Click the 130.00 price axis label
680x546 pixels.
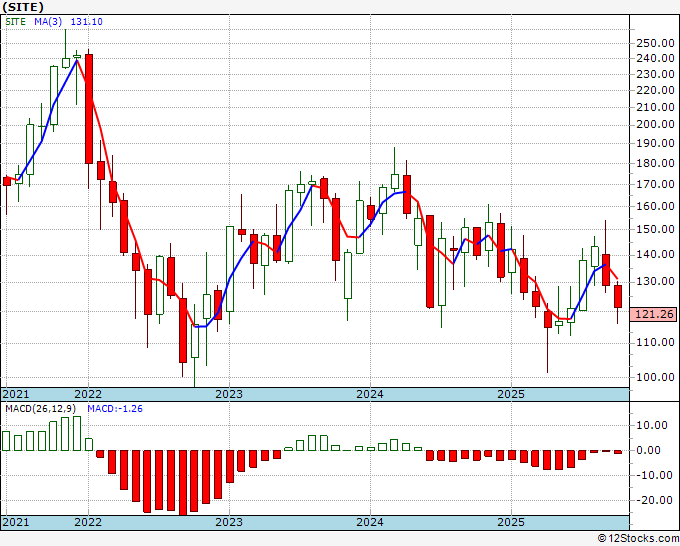pyautogui.click(x=655, y=281)
